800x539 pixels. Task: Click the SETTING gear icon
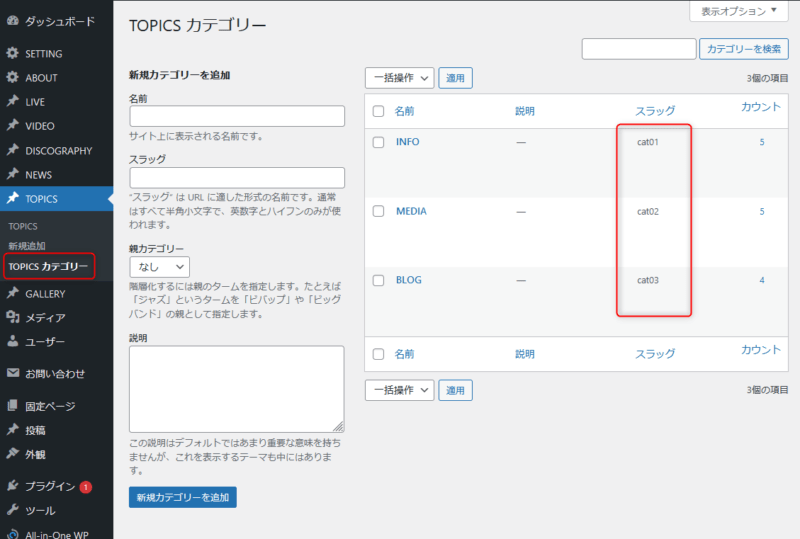(x=12, y=54)
